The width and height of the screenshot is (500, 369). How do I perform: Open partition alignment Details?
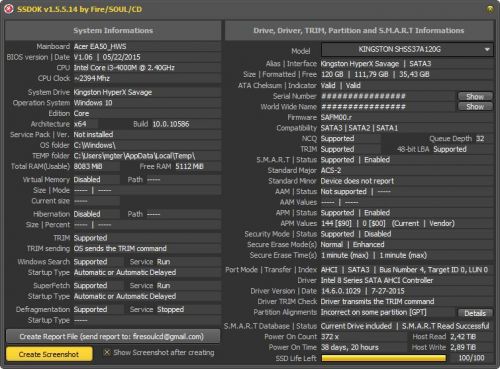click(475, 313)
